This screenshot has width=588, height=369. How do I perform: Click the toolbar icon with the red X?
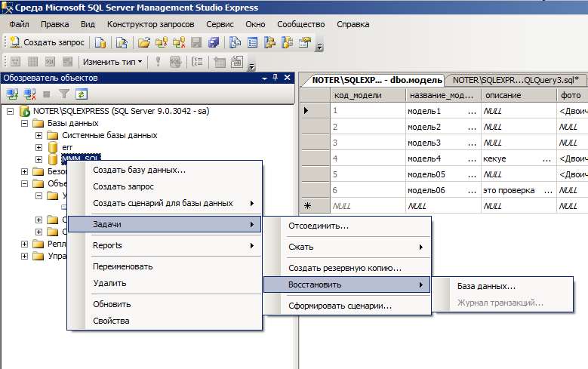pos(179,42)
